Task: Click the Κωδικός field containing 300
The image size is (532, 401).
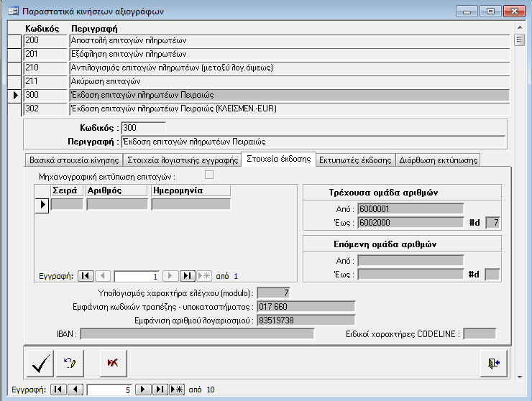Action: 143,128
